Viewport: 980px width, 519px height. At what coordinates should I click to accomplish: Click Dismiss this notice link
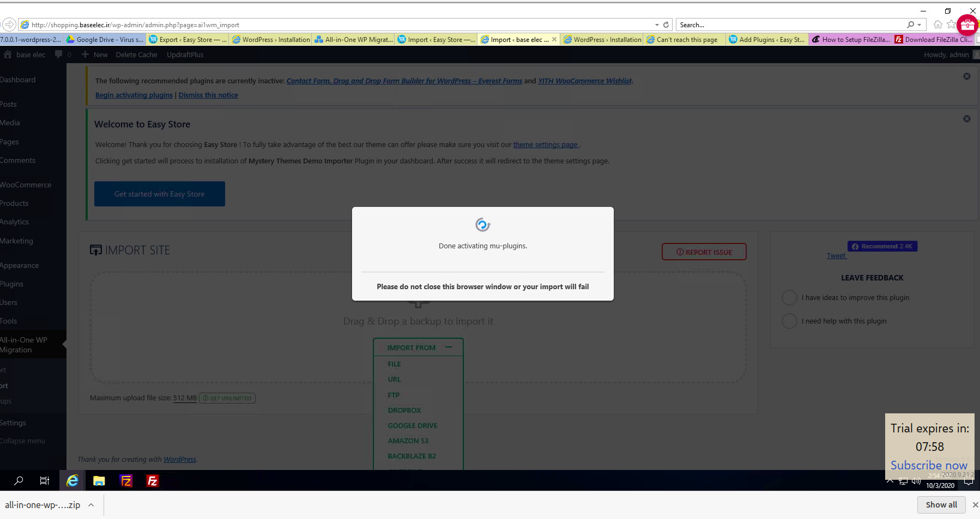(x=208, y=95)
